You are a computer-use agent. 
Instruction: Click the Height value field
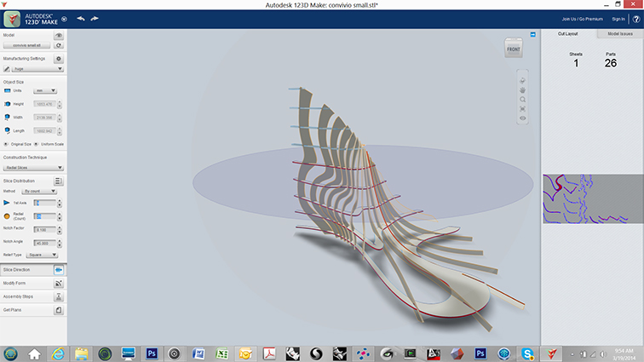44,105
